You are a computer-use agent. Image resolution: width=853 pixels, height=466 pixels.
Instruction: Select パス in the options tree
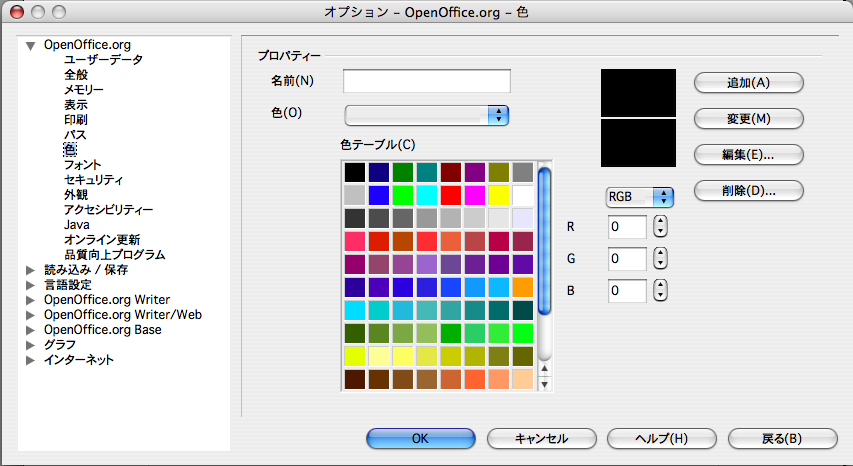coord(75,134)
